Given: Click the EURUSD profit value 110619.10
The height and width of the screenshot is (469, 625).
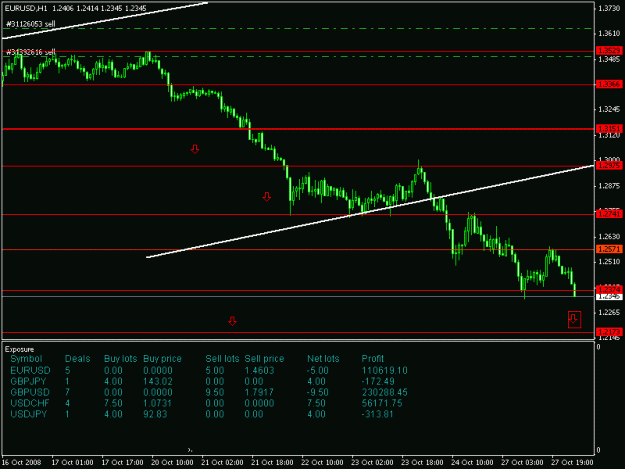Looking at the screenshot, I should [x=385, y=370].
